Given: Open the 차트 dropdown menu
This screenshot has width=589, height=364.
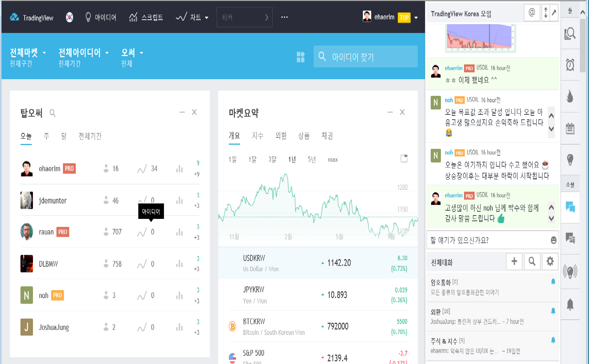Looking at the screenshot, I should click(192, 17).
